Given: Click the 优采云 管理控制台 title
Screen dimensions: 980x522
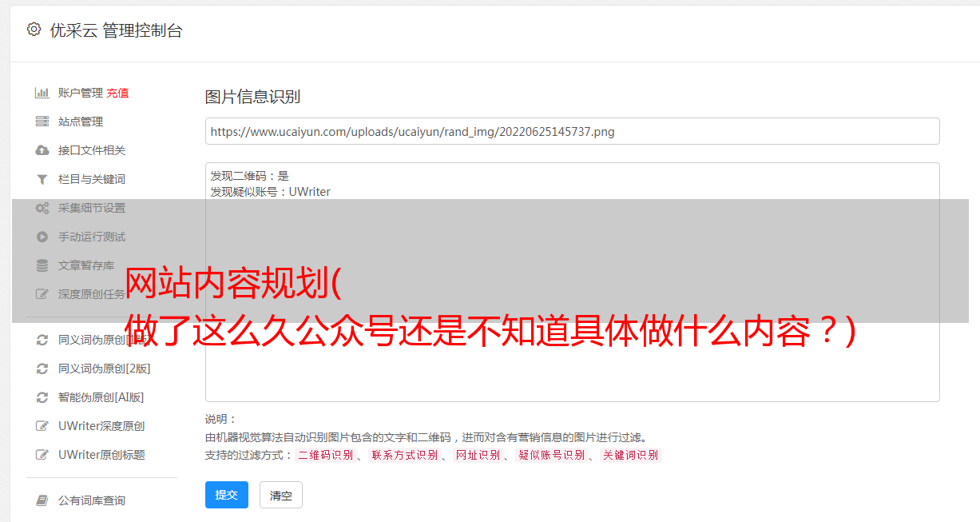Looking at the screenshot, I should 116,30.
